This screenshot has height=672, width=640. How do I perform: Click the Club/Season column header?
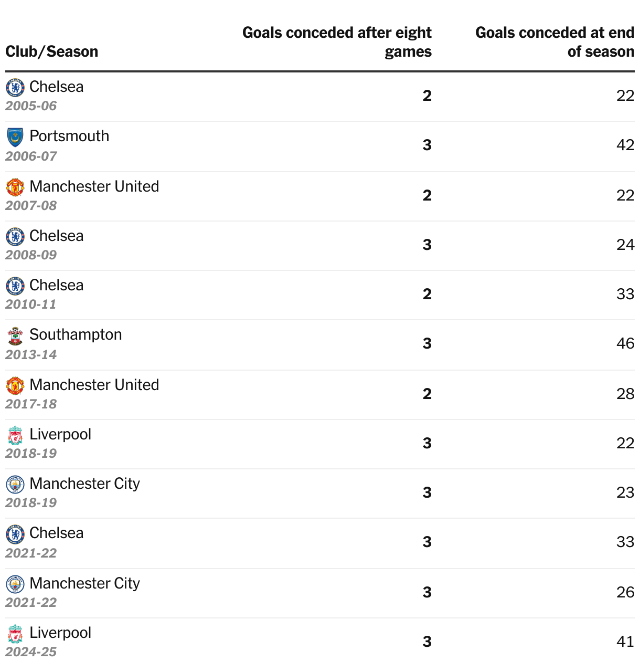click(x=52, y=51)
